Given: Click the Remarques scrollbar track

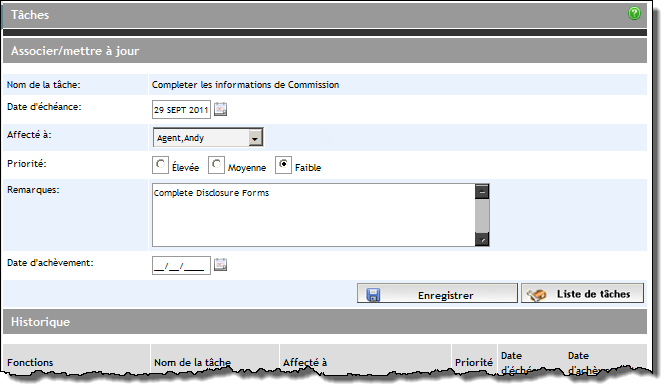Looking at the screenshot, I should pyautogui.click(x=482, y=216).
